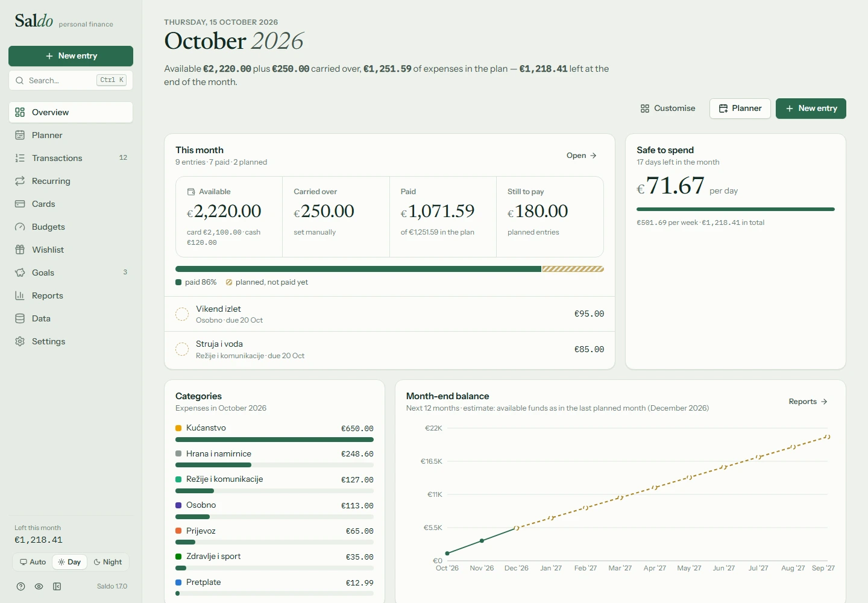The height and width of the screenshot is (603, 868).
Task: Click the Recurring arrows icon in sidebar
Action: coord(20,181)
